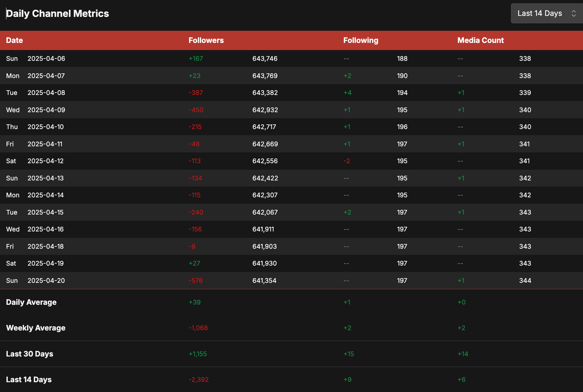Screen dimensions: 583x392
Task: Click the -387 follower change value
Action: coord(196,93)
